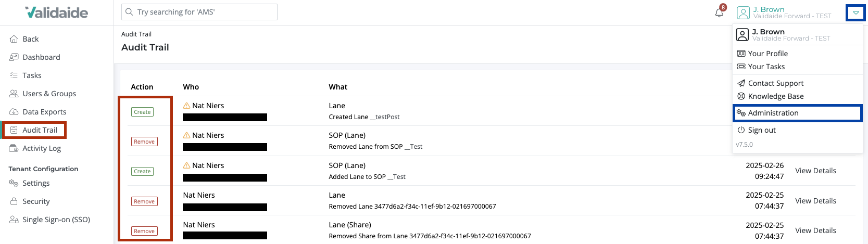Click warning icon in Removed Lane from SOP row

(187, 135)
